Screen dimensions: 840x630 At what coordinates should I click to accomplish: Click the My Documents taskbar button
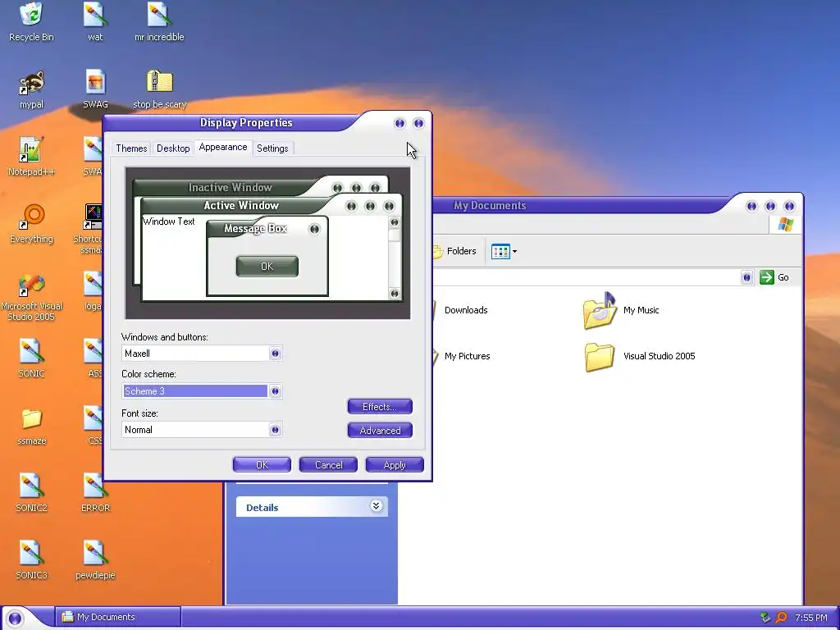118,617
